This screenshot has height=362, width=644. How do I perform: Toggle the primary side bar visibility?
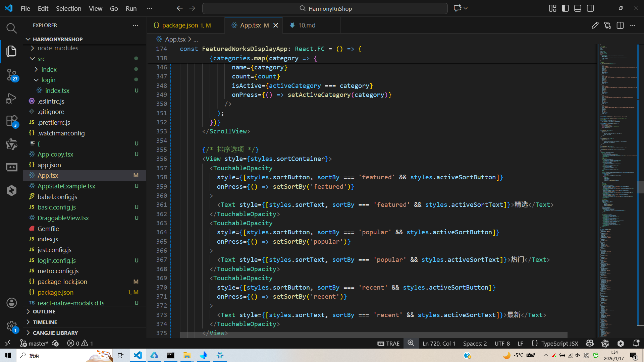(x=565, y=8)
